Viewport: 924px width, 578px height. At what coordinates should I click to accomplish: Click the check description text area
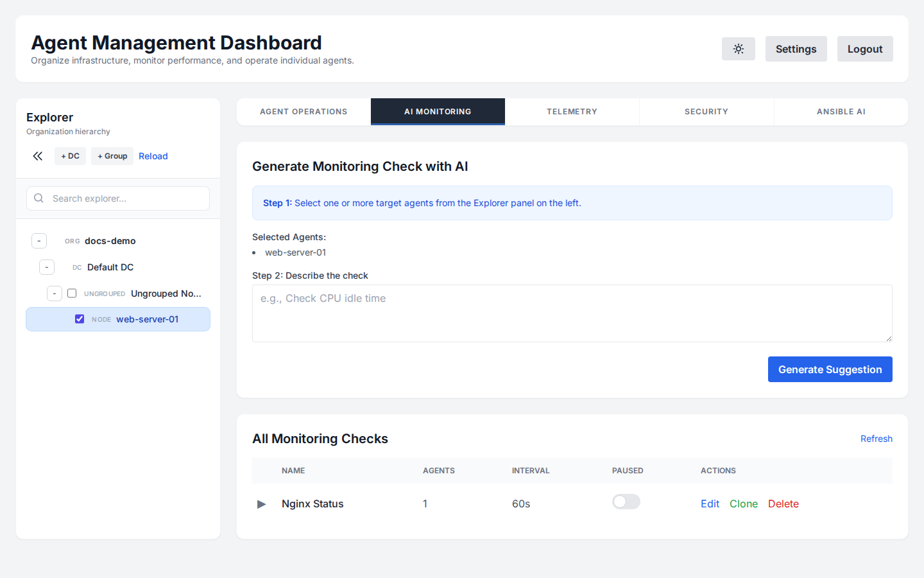(x=572, y=313)
